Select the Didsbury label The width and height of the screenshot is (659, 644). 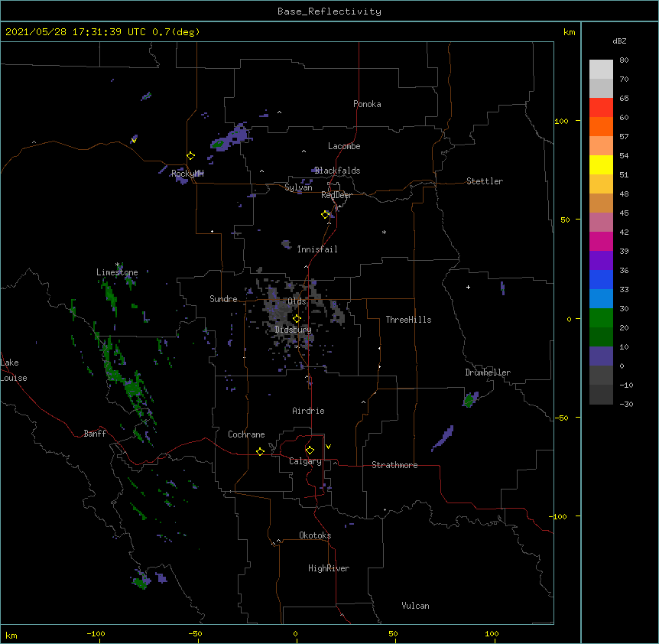click(293, 330)
